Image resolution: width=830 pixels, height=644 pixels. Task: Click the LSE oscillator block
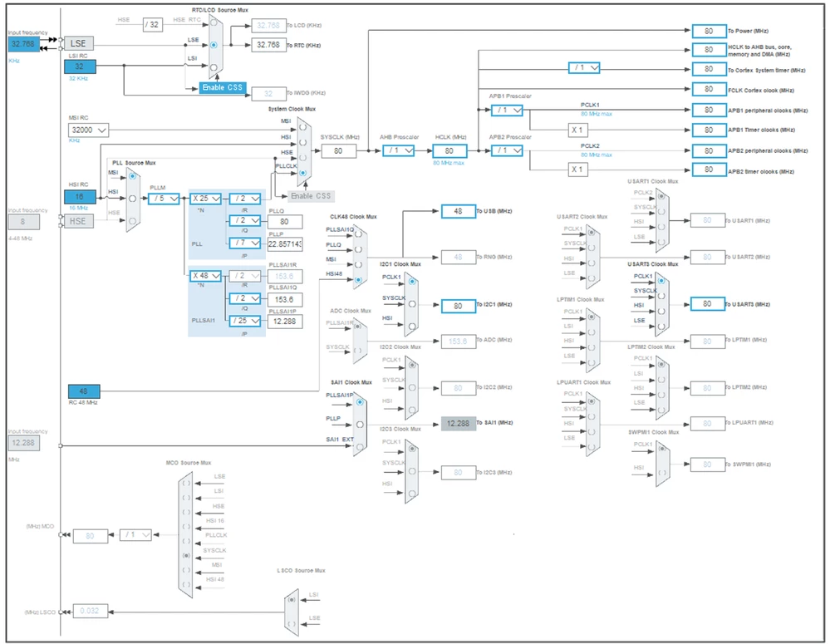pos(79,43)
